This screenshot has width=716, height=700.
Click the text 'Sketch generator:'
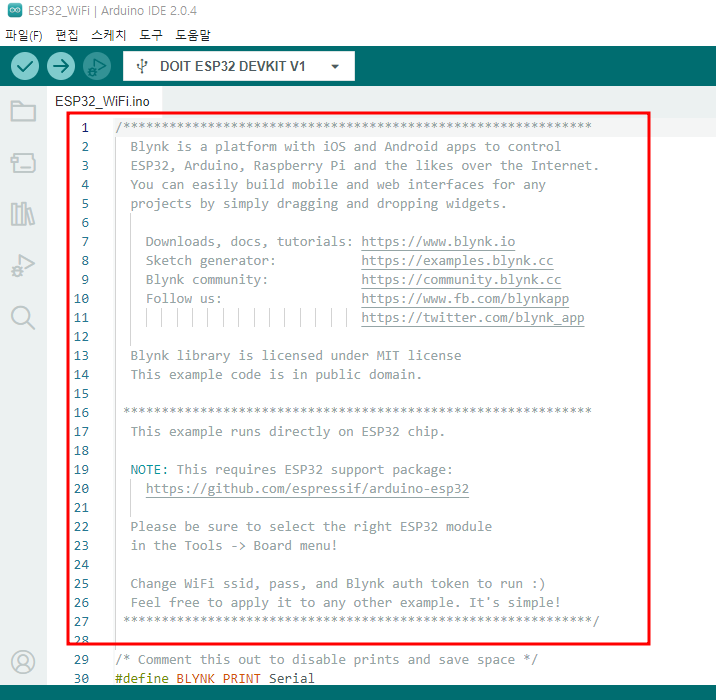click(211, 261)
